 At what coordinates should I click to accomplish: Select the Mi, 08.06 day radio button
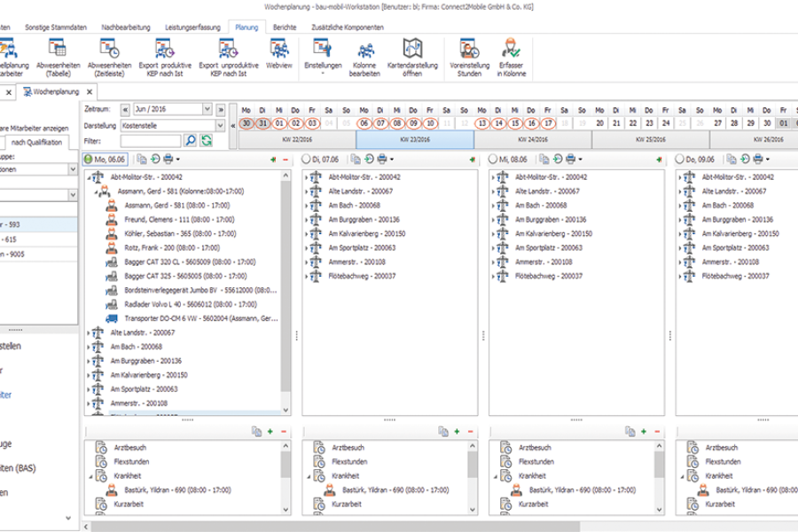[x=494, y=159]
